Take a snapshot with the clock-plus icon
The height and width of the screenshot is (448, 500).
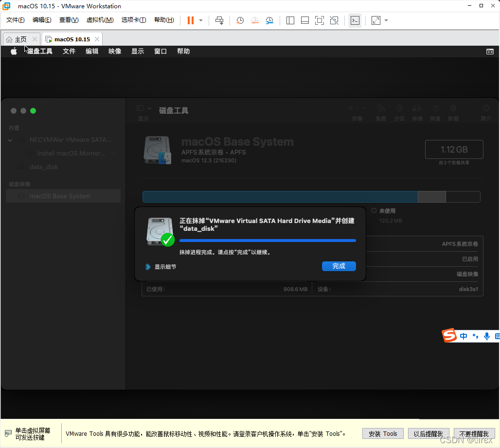click(x=240, y=20)
